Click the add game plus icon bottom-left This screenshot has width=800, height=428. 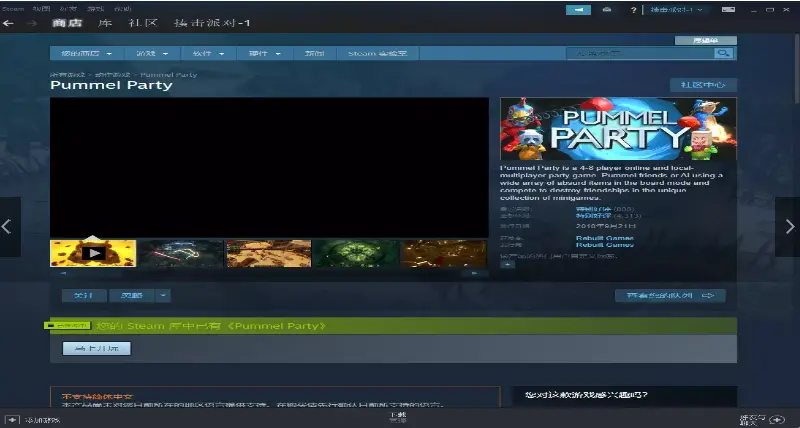(12, 420)
